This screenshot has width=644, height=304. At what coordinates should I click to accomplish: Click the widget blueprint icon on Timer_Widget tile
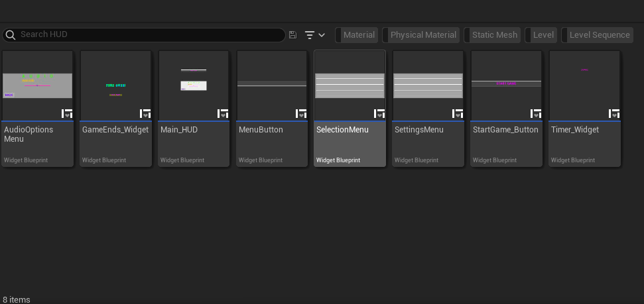[614, 113]
